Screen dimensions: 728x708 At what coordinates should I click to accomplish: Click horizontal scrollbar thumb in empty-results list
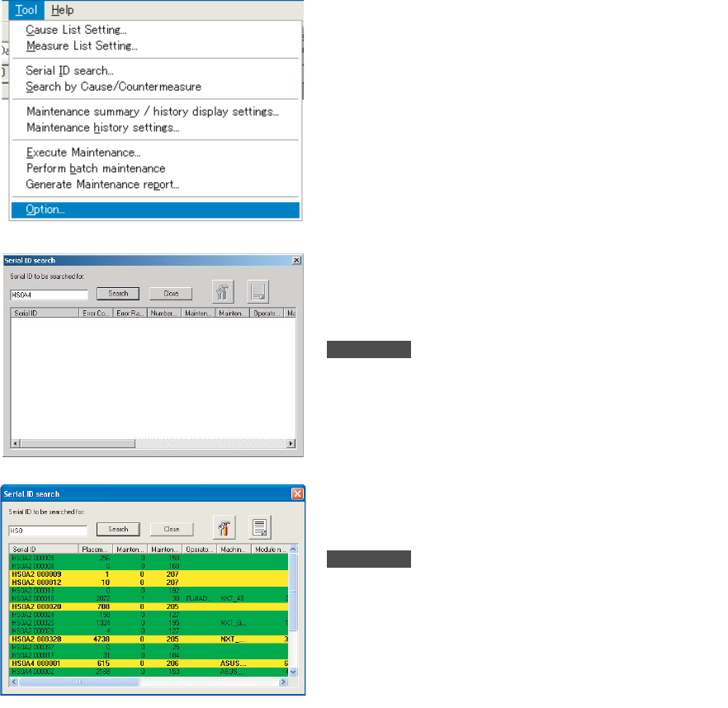tap(77, 443)
